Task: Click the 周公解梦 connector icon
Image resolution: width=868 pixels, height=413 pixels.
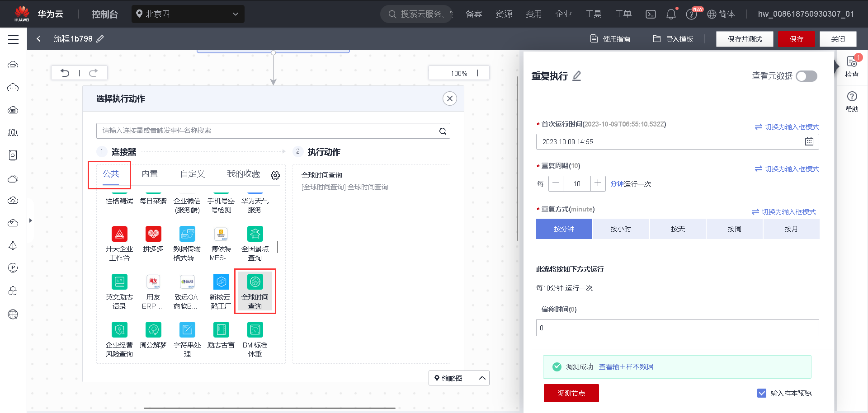Action: click(x=153, y=329)
